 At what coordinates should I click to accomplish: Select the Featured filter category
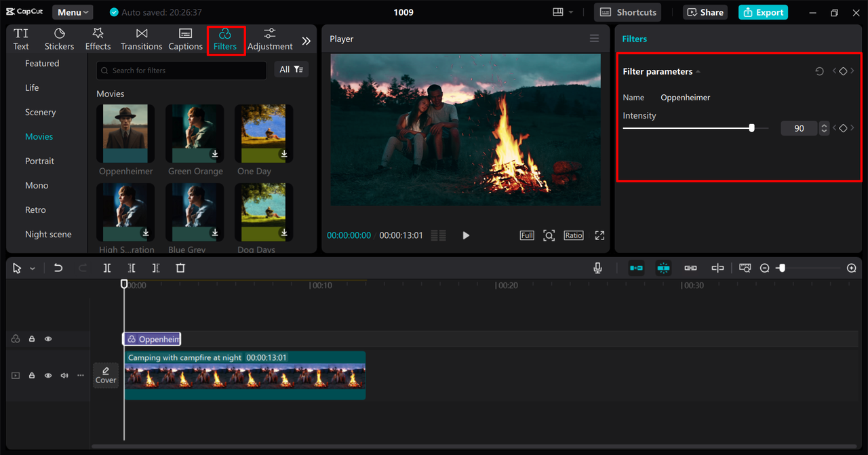[42, 63]
